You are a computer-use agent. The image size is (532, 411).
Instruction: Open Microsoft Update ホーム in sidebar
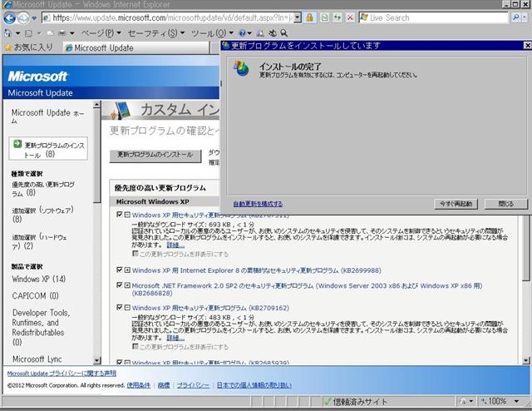[x=47, y=116]
